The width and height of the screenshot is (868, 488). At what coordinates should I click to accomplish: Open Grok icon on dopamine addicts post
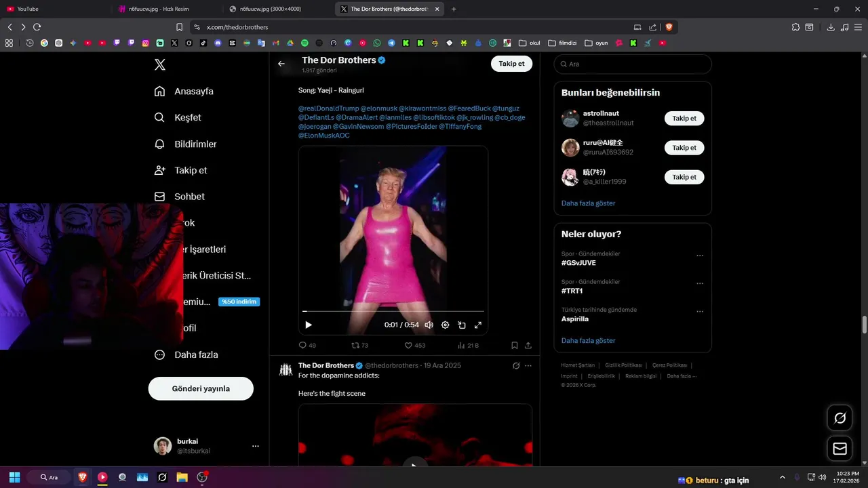pos(516,365)
